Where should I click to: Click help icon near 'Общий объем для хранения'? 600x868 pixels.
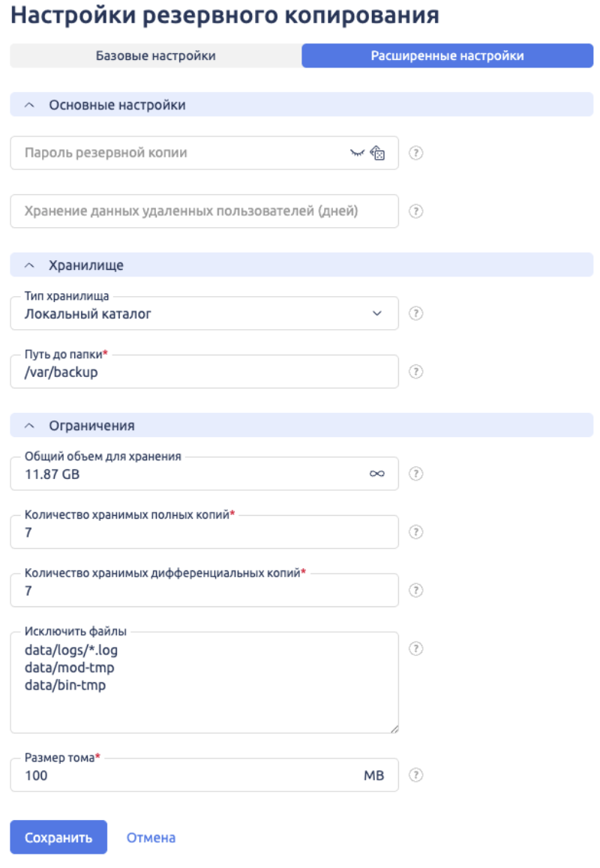417,474
